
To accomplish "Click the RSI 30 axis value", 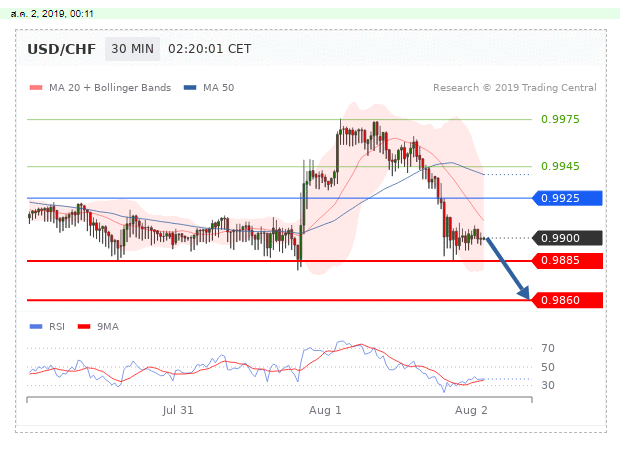I will tap(548, 385).
